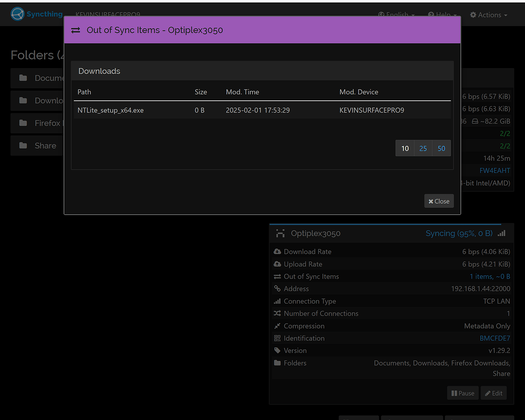Screen dimensions: 525x420
Task: Click the Syncing progress bar for Optiplex3050
Action: point(459,233)
